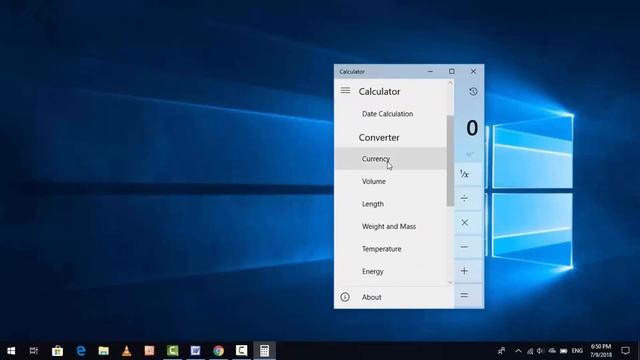Show hidden system tray icons
This screenshot has height=360, width=640.
[x=518, y=351]
